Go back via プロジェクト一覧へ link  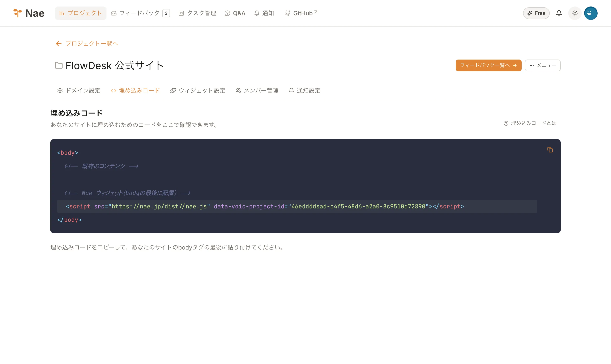(x=87, y=43)
